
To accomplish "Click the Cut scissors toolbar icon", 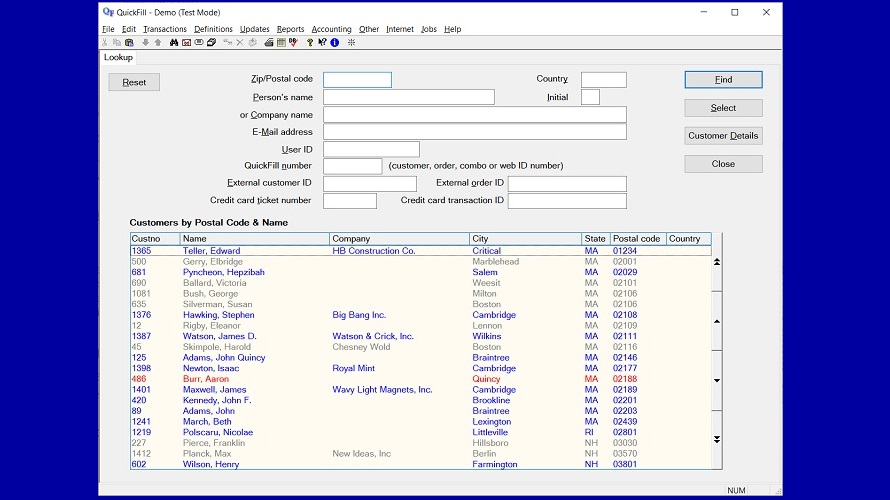I will [x=105, y=43].
